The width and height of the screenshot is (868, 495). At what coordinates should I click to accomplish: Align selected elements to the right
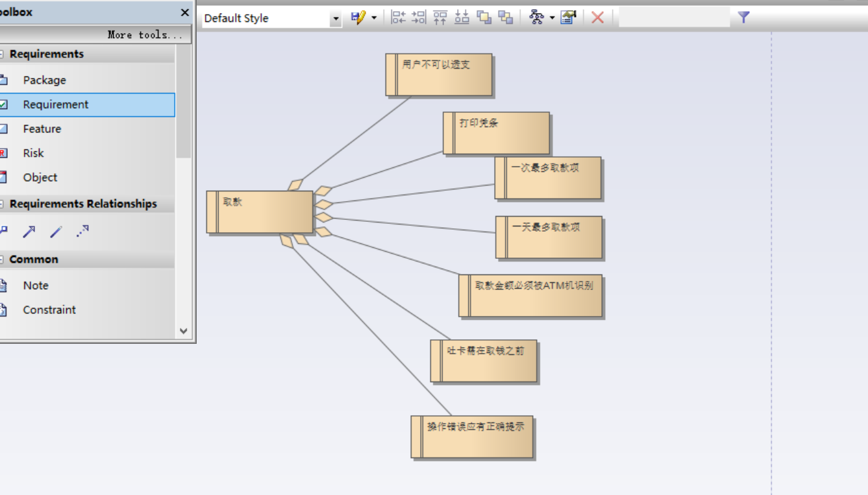[419, 18]
